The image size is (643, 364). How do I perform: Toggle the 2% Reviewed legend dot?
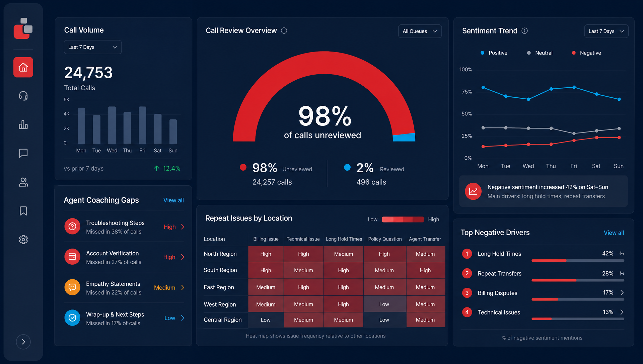point(347,167)
